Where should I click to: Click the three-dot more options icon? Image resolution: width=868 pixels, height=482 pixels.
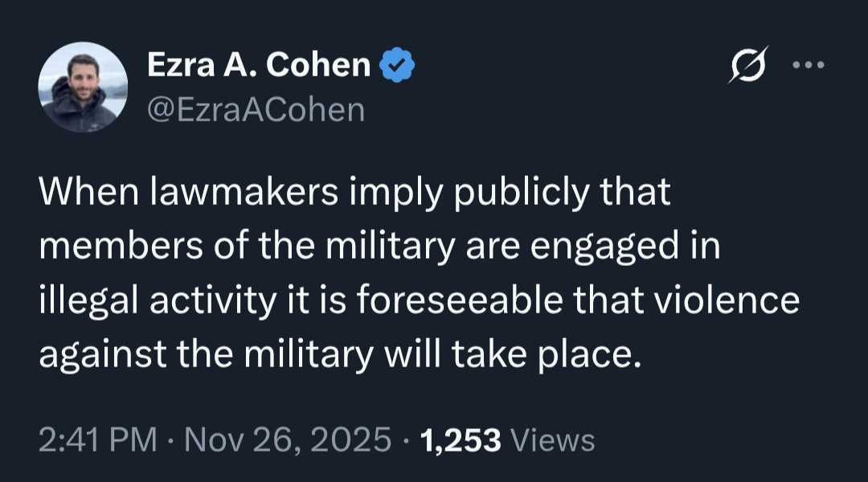pos(809,65)
